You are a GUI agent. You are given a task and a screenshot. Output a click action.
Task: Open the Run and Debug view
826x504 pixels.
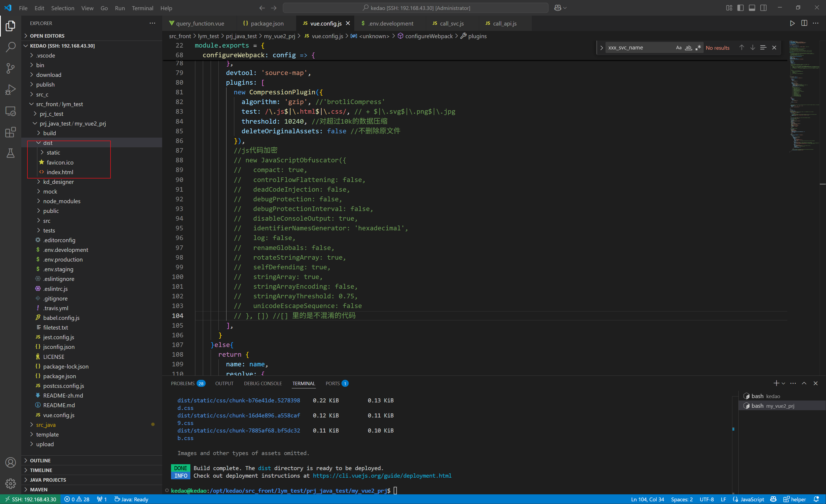coord(10,90)
